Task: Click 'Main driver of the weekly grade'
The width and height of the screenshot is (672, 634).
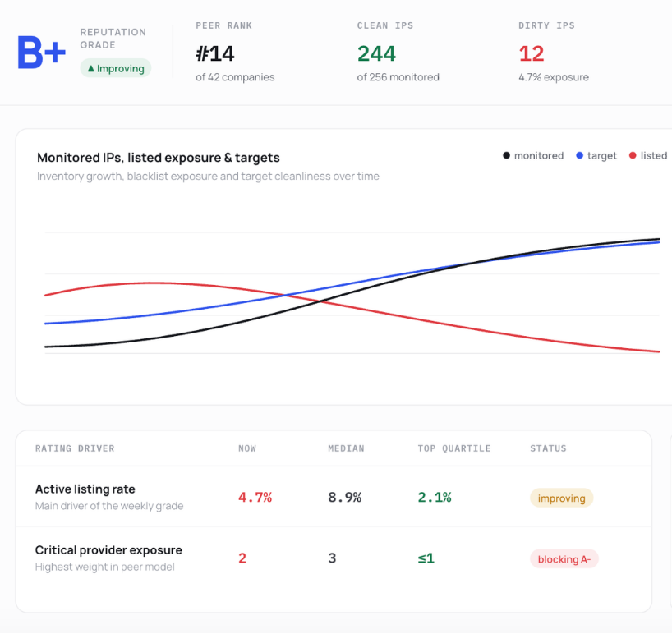Action: (x=109, y=506)
